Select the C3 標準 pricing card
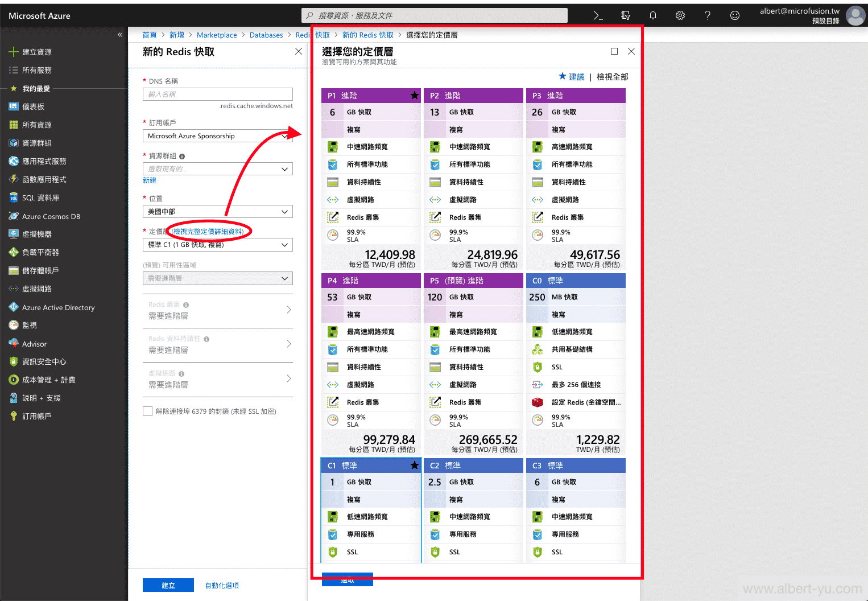868x601 pixels. pyautogui.click(x=576, y=511)
